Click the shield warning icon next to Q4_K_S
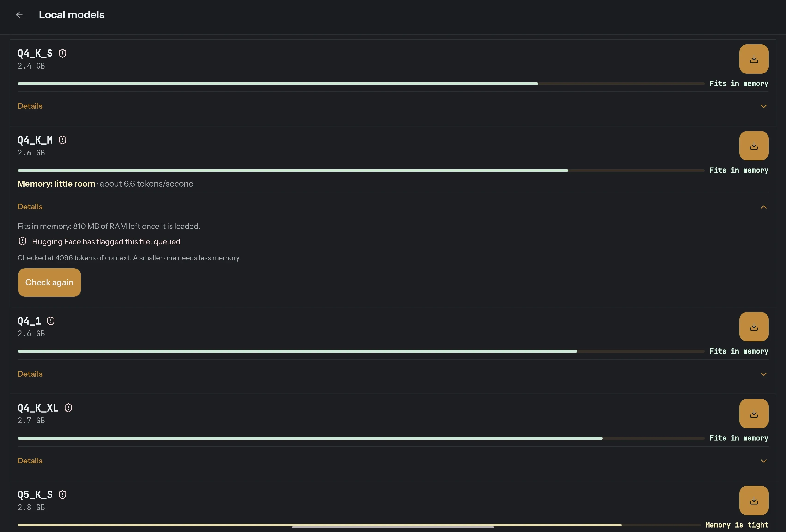 pyautogui.click(x=63, y=53)
